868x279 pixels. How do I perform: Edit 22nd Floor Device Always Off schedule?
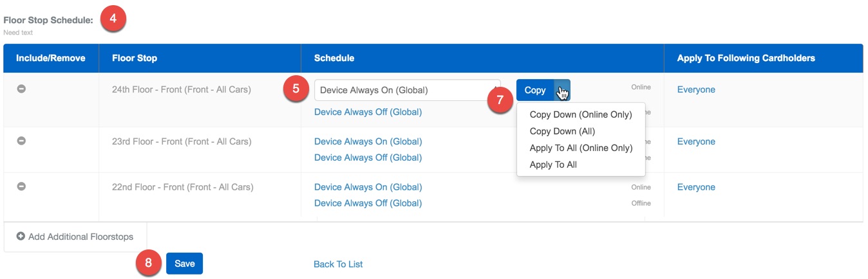coord(368,203)
